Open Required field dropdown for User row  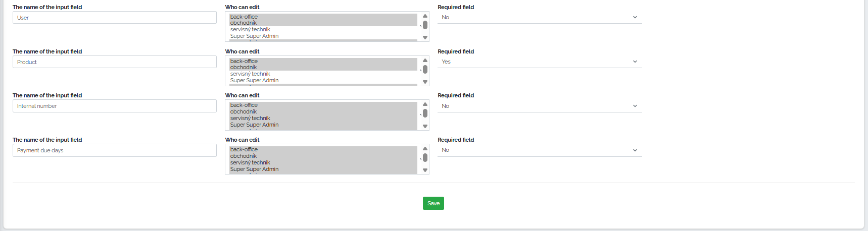tap(540, 17)
